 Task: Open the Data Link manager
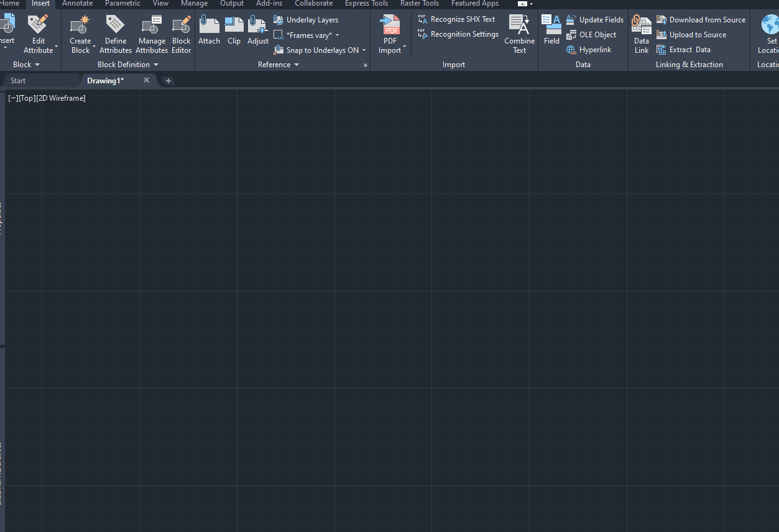(x=641, y=34)
